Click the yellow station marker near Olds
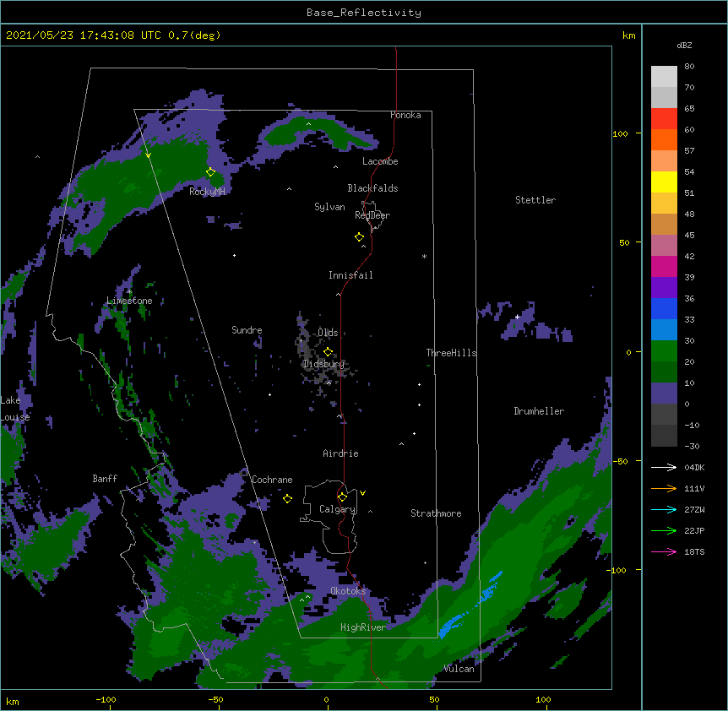728x711 pixels. click(x=328, y=352)
